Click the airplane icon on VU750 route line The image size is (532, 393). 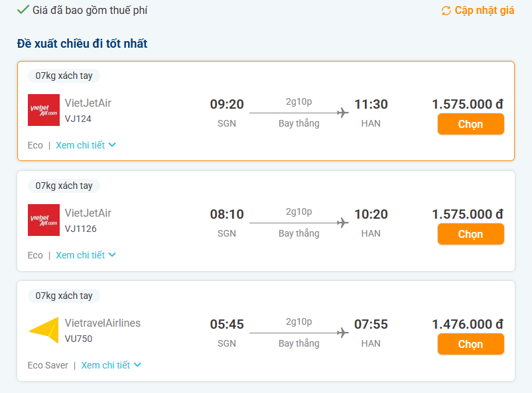(343, 333)
